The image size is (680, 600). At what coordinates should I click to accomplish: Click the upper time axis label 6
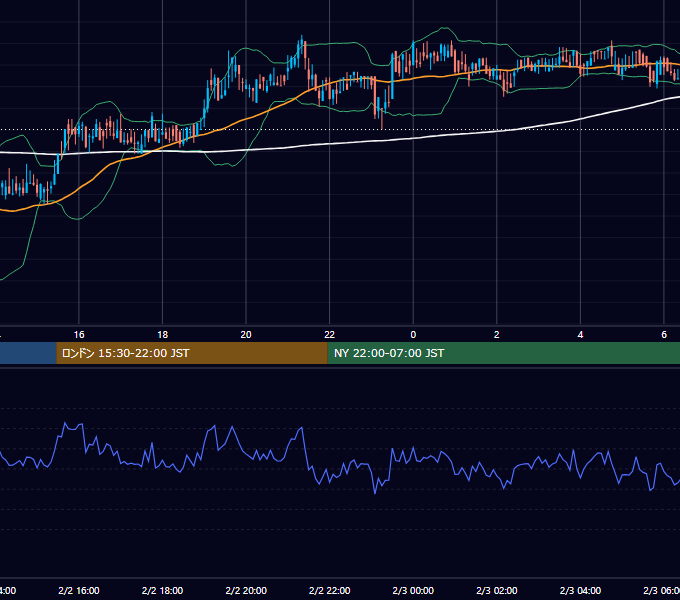coord(664,335)
